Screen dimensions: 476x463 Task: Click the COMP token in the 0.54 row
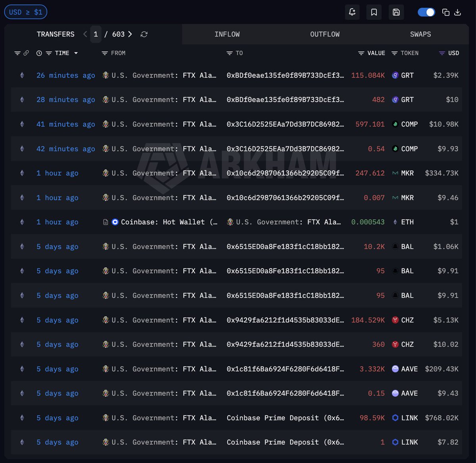click(405, 149)
